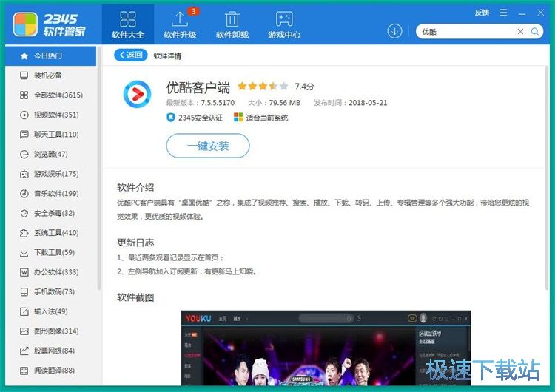
Task: Open 全部软件(3615) category
Action: point(50,95)
